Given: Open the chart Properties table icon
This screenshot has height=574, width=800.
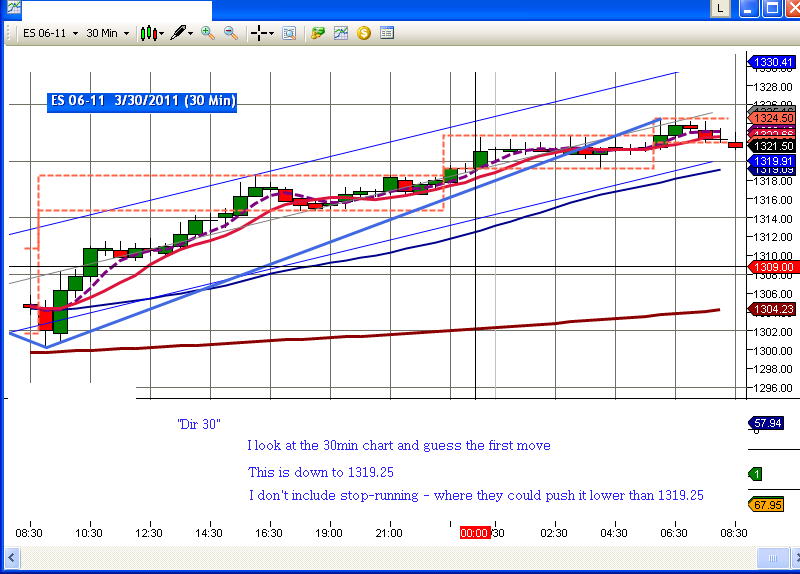Looking at the screenshot, I should [x=387, y=33].
